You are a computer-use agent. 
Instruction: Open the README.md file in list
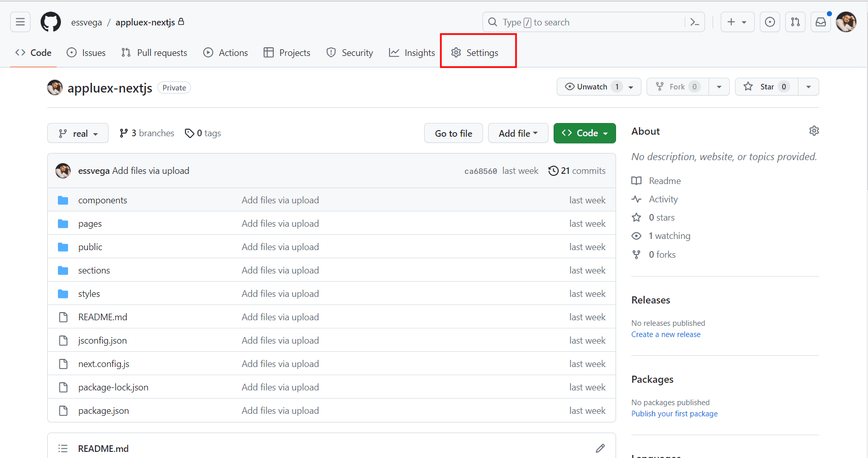[x=103, y=317]
